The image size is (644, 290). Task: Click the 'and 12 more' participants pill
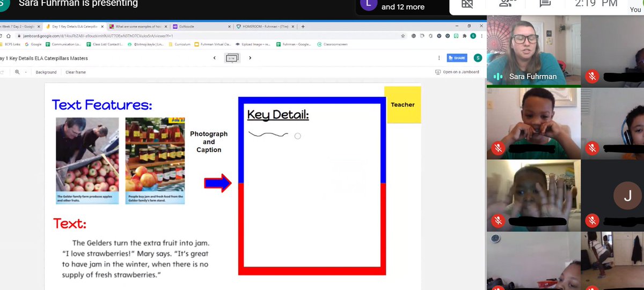click(x=402, y=7)
